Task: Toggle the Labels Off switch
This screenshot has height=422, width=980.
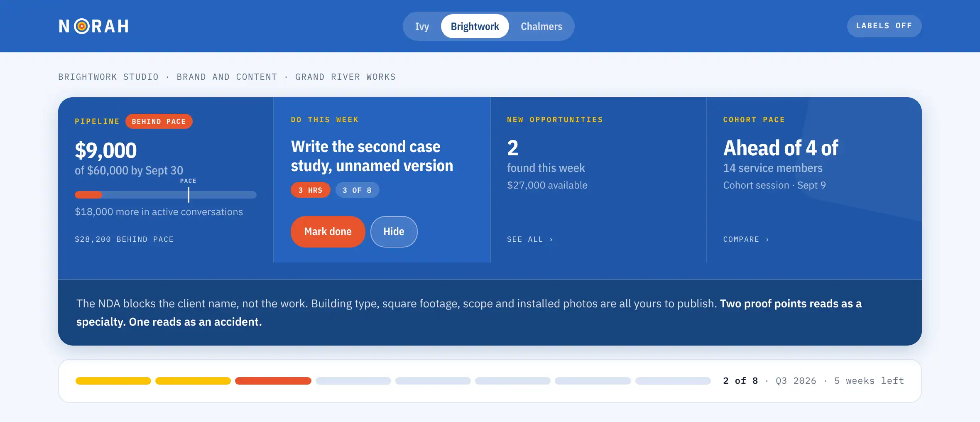Action: click(884, 26)
